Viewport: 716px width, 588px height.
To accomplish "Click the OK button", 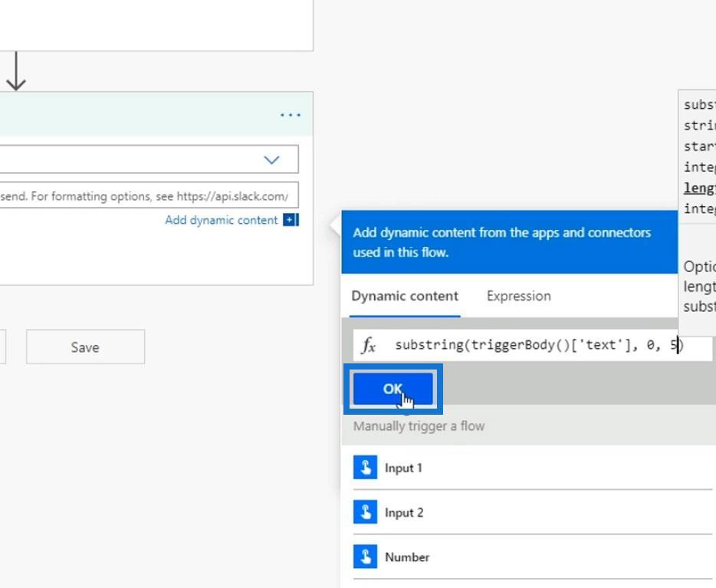I will [392, 389].
